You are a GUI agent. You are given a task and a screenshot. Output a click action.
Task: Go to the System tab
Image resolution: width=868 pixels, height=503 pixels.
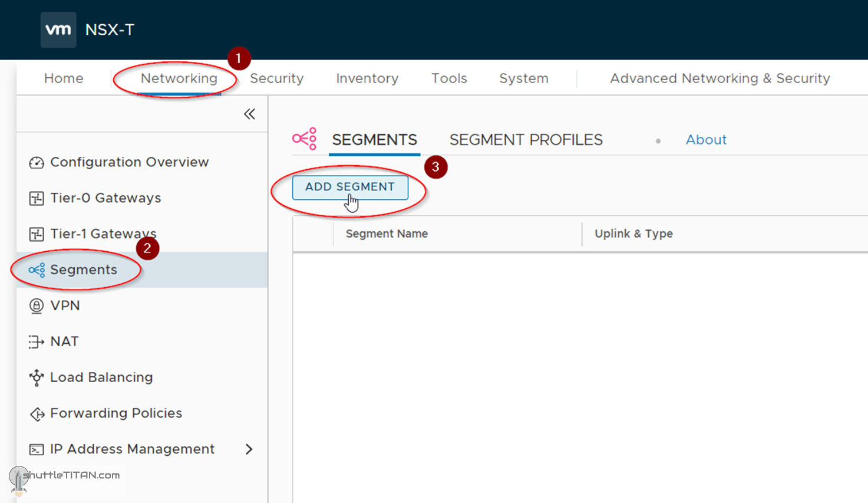[x=523, y=78]
